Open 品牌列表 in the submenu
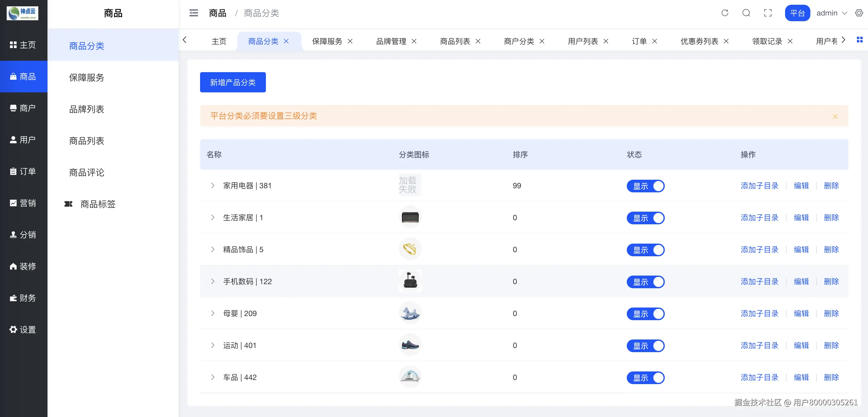 87,109
